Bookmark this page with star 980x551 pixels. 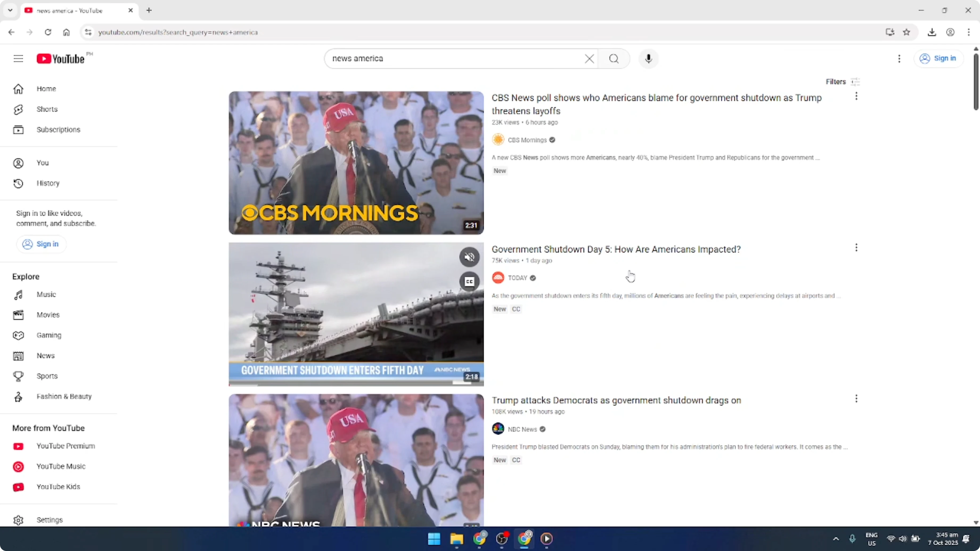tap(907, 32)
